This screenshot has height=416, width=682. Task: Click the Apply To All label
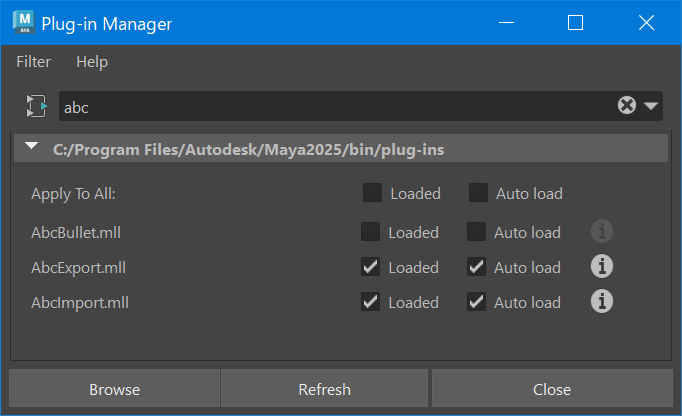point(73,194)
